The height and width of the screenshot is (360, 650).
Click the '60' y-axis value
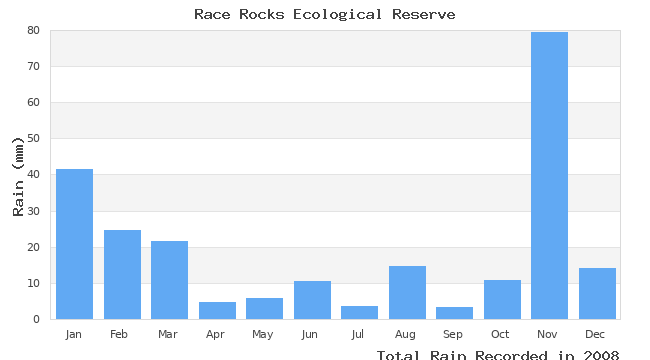pos(34,102)
